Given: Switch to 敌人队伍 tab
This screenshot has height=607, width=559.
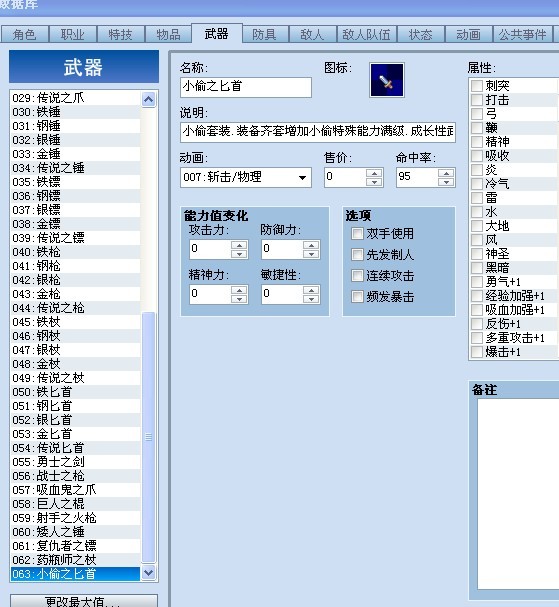Looking at the screenshot, I should pos(366,34).
